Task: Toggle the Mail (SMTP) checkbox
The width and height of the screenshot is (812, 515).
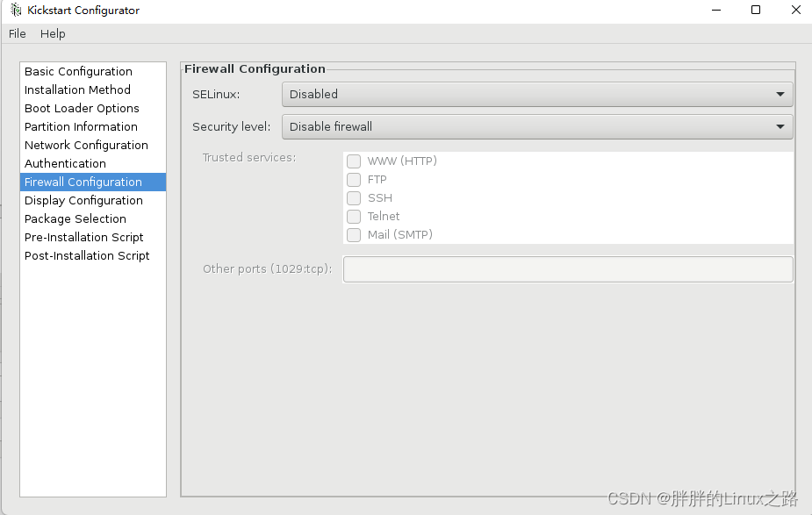Action: coord(354,235)
